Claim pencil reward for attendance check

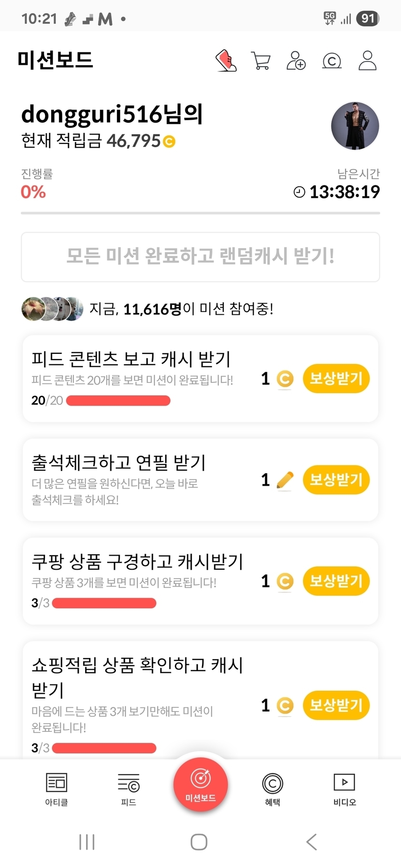click(336, 480)
